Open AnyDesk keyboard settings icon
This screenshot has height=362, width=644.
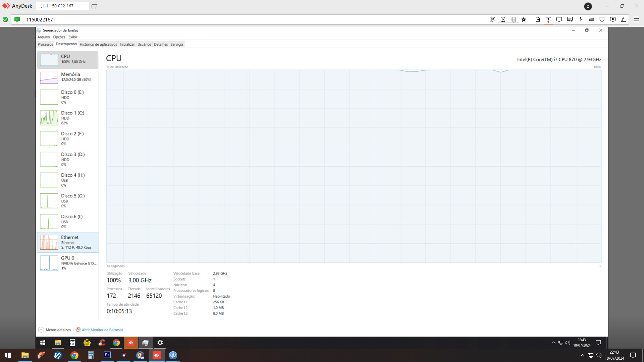591,19
